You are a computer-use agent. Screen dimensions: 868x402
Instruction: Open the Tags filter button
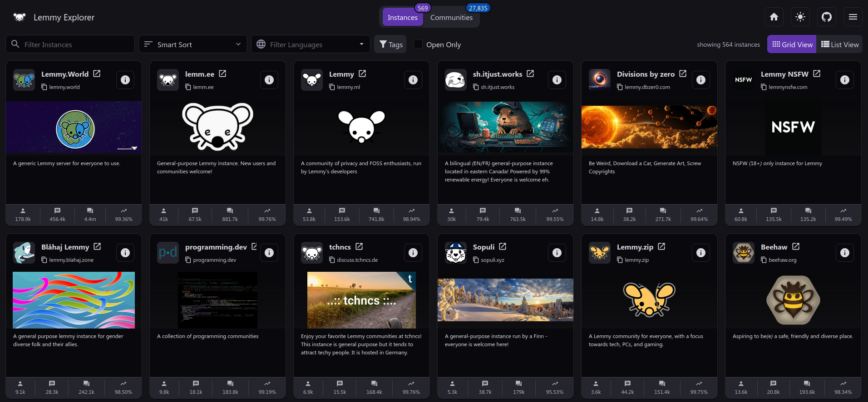point(390,44)
